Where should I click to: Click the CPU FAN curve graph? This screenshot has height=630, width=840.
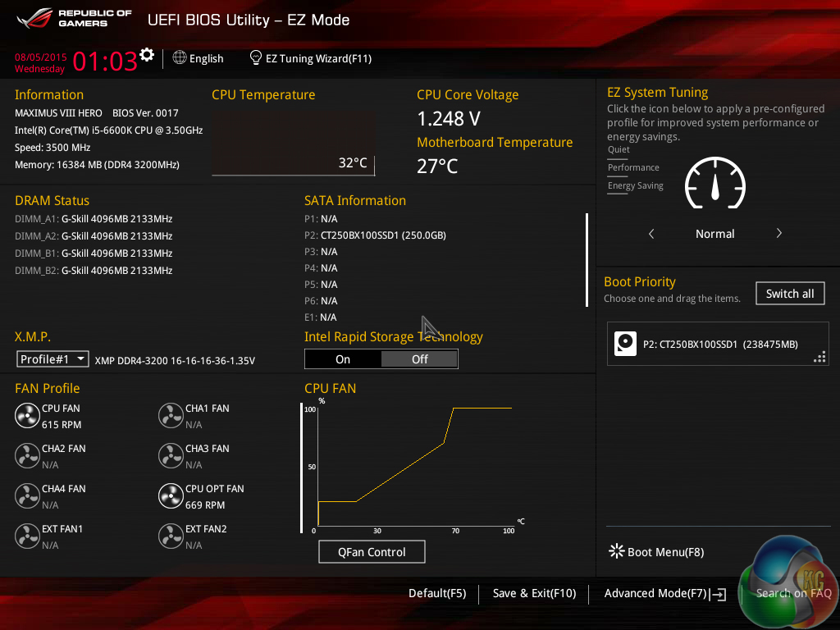pos(415,466)
